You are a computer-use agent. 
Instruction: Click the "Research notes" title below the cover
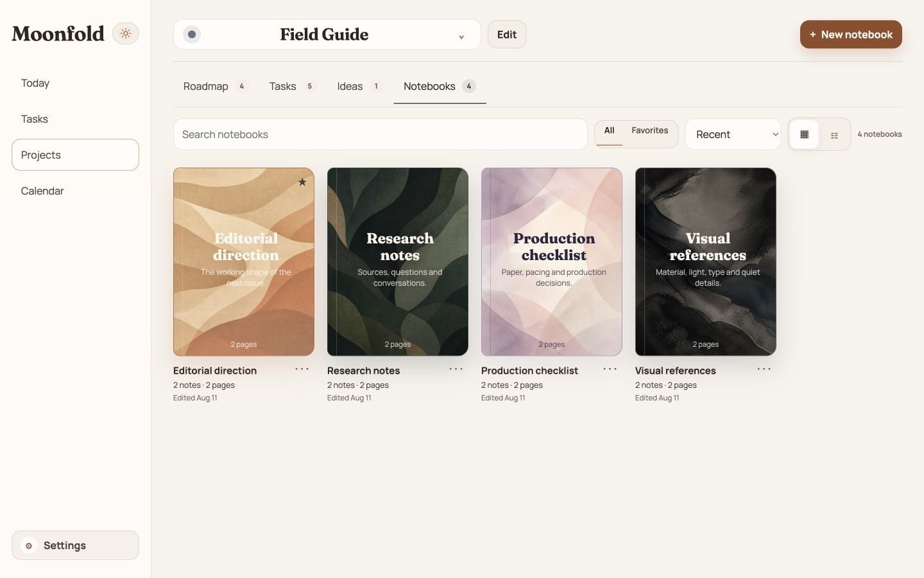[363, 371]
